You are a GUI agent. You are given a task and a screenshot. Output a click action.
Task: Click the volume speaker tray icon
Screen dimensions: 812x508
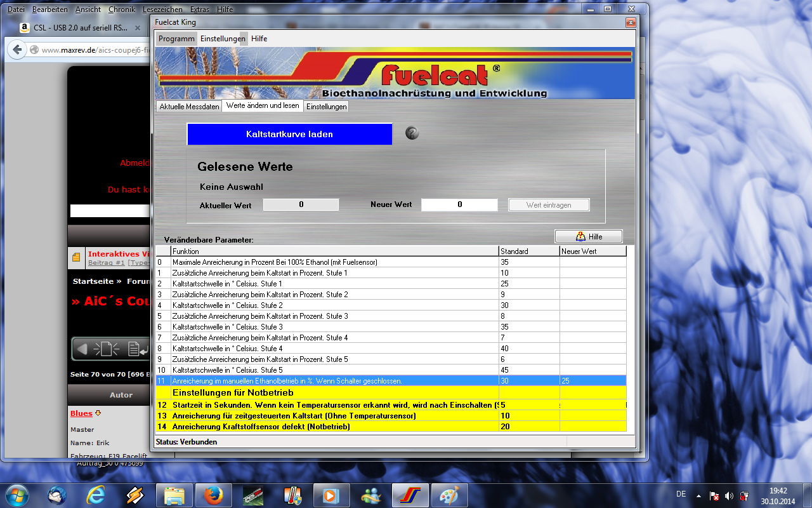click(x=729, y=495)
